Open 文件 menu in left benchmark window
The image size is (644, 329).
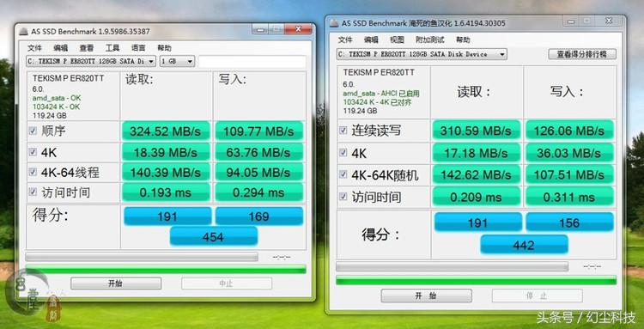[x=34, y=48]
